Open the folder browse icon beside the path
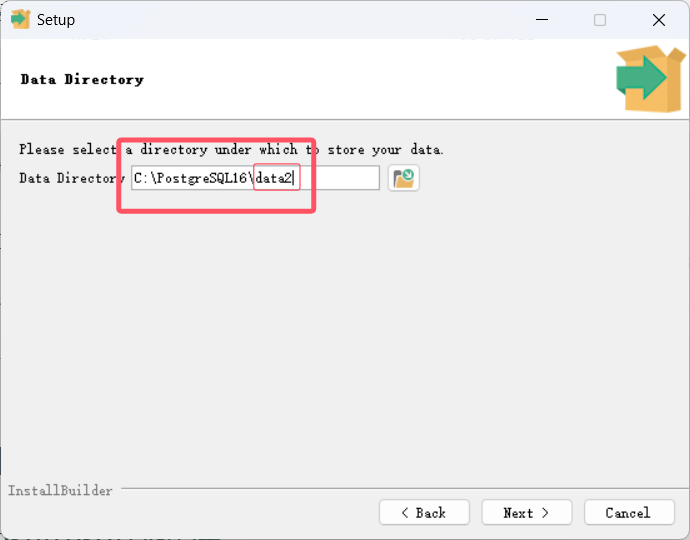Image resolution: width=690 pixels, height=540 pixels. (404, 178)
